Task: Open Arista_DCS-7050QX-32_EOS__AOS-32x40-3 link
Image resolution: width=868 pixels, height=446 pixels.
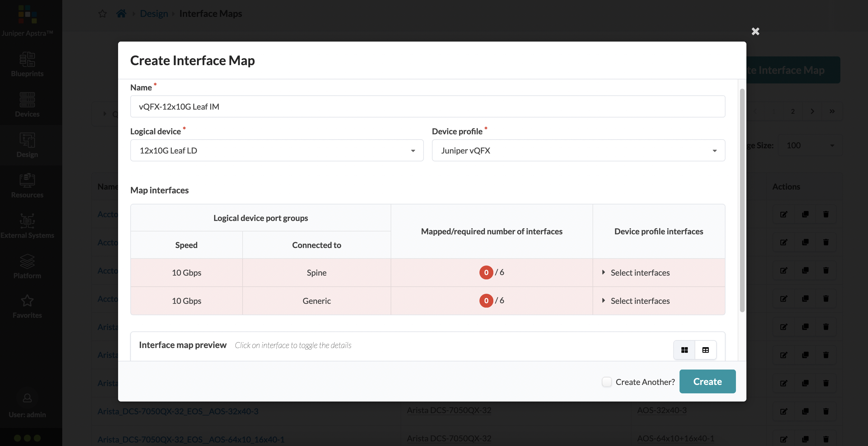Action: 178,411
